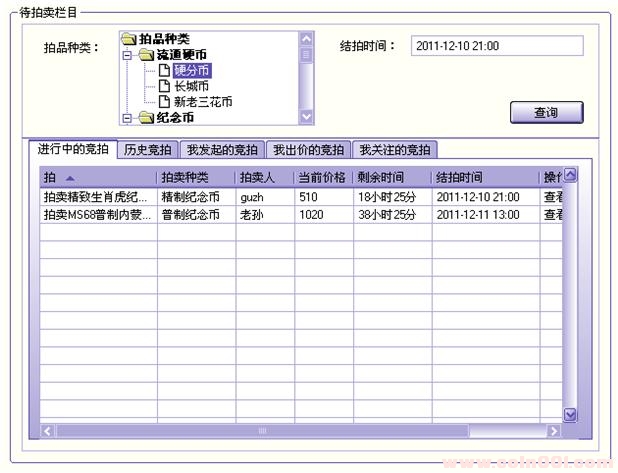Select 长城币 in the category tree
The height and width of the screenshot is (473, 618).
pyautogui.click(x=191, y=86)
